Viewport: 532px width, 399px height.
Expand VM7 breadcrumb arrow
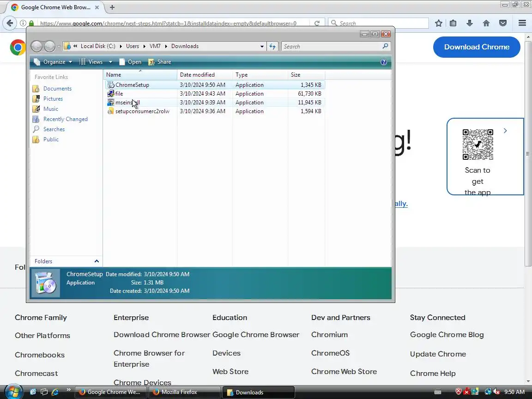click(x=166, y=46)
